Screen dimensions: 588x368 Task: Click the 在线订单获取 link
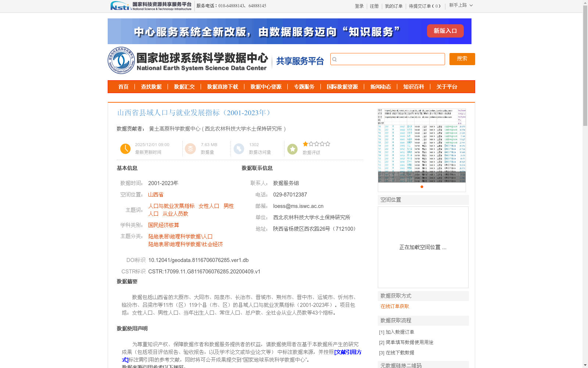coord(395,306)
